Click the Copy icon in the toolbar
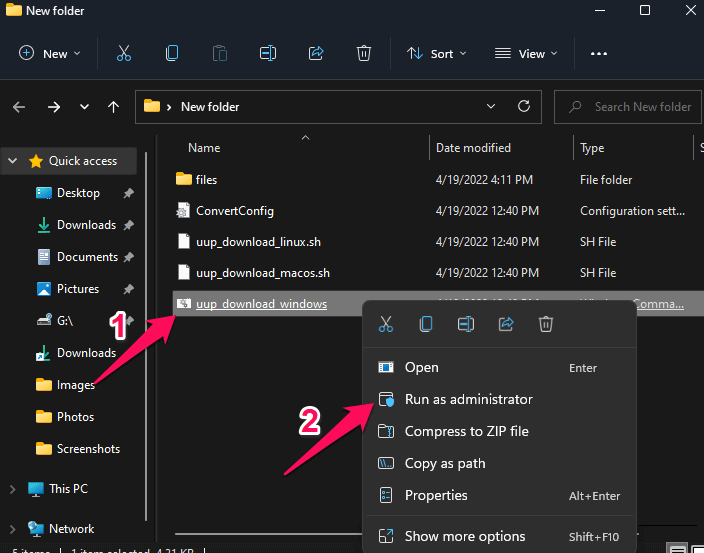 (172, 54)
